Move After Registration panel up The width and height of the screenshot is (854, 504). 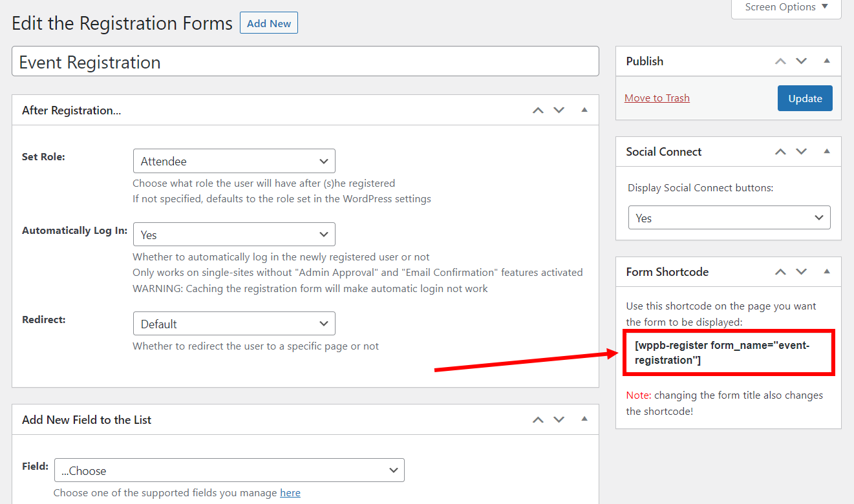tap(538, 110)
